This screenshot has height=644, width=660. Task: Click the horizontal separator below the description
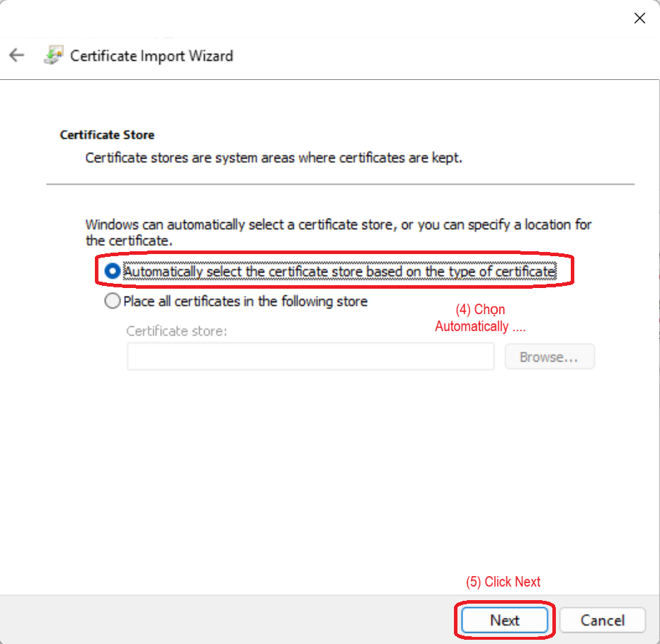pos(340,185)
